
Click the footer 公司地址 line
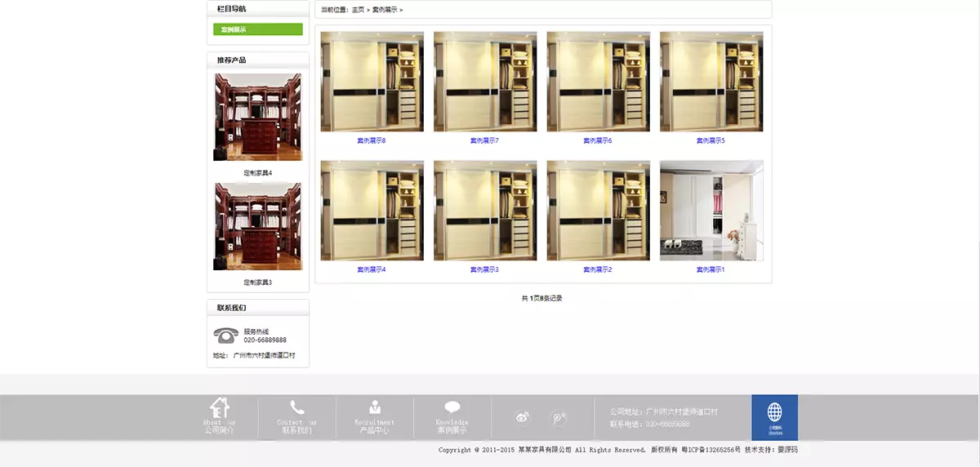(x=664, y=411)
